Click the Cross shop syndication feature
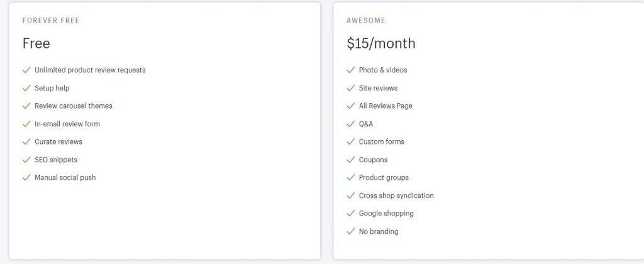644x264 pixels. click(x=396, y=195)
